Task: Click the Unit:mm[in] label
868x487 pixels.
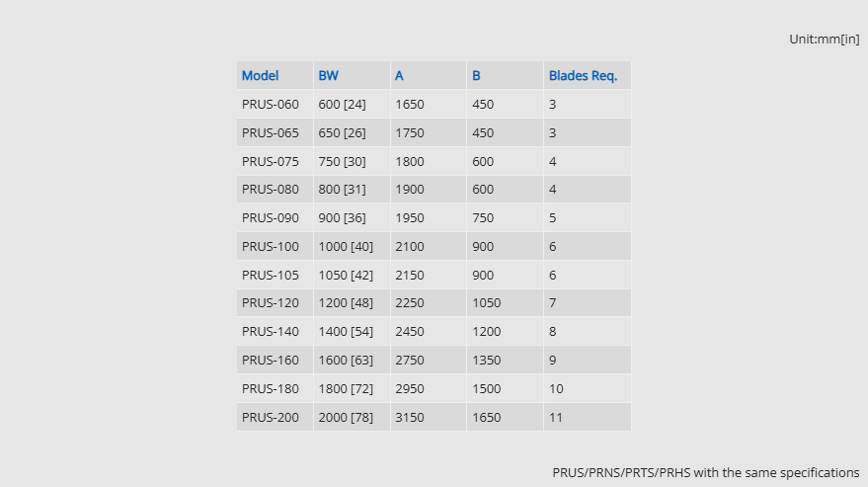Action: (824, 39)
